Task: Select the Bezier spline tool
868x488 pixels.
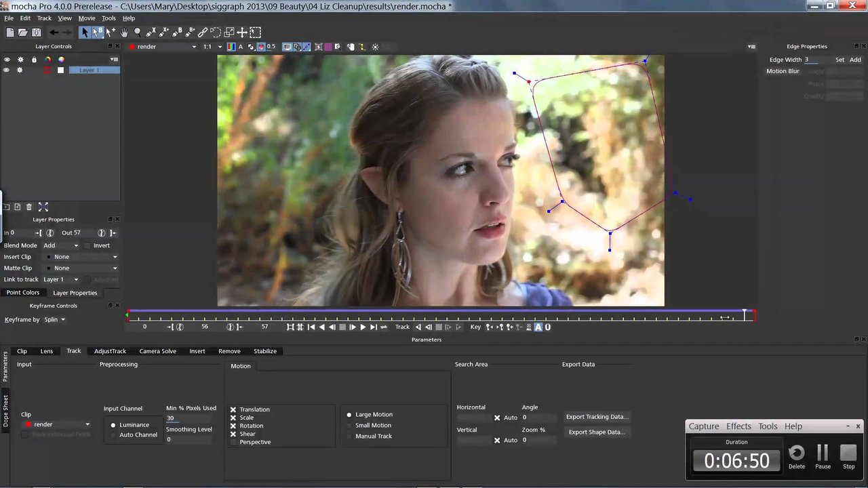Action: 176,32
